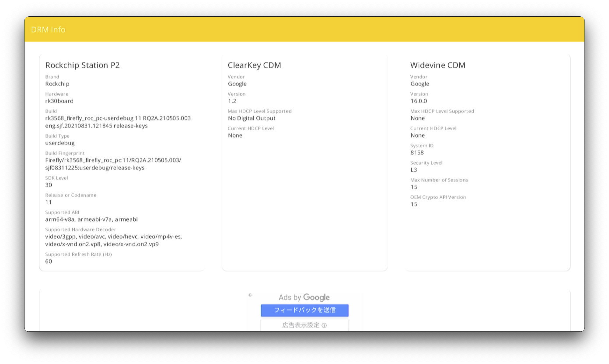Click the OEM Crypto API Version label
Viewport: 609px width, 364px height.
438,197
